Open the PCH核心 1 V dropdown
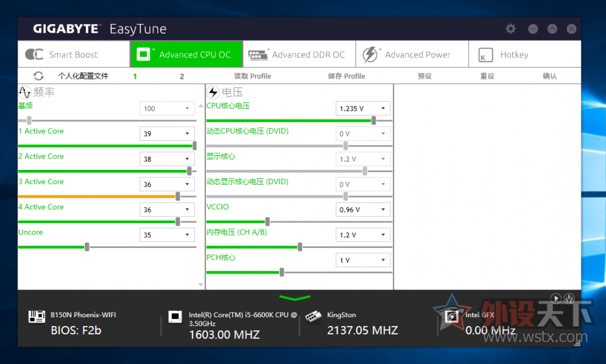Screen dimensions: 606x364 pyautogui.click(x=363, y=260)
